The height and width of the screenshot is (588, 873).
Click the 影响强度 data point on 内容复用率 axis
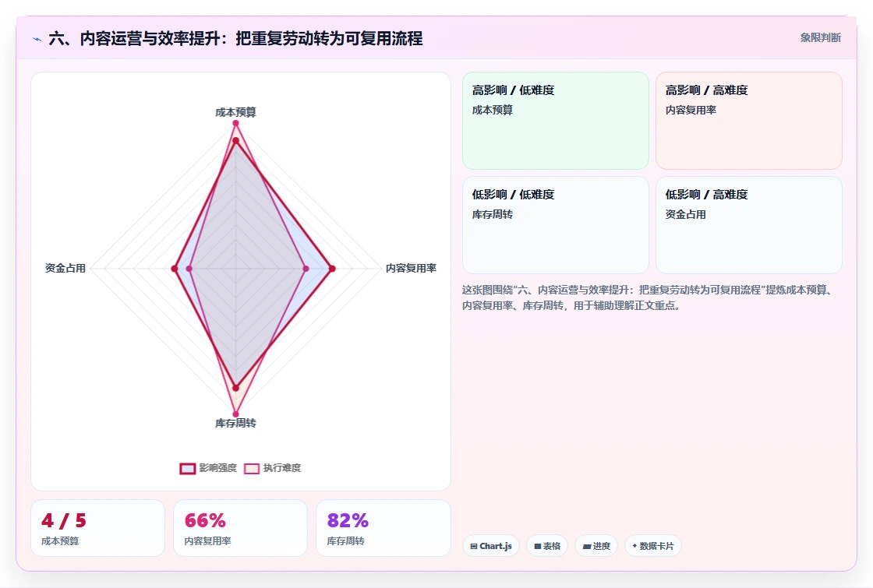point(332,269)
